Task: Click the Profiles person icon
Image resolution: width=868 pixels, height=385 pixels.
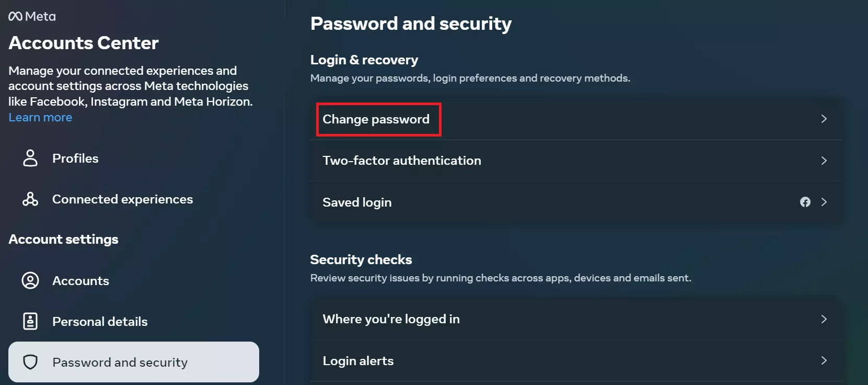Action: (30, 158)
